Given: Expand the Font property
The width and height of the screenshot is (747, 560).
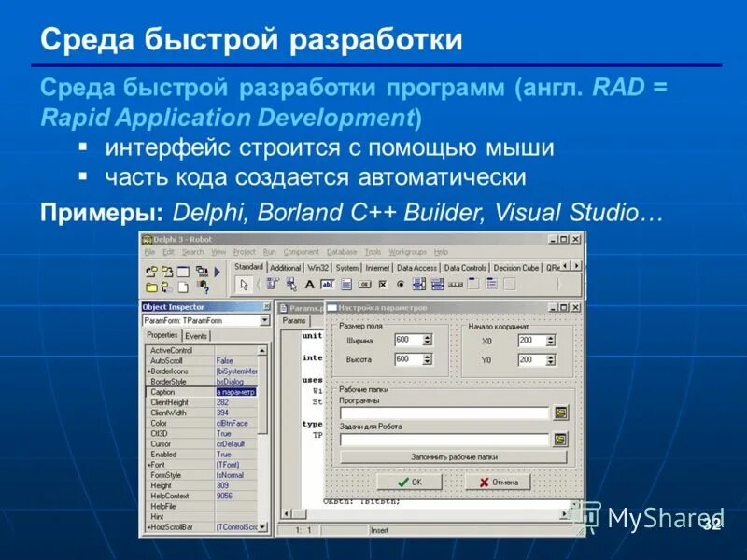Looking at the screenshot, I should coord(149,465).
